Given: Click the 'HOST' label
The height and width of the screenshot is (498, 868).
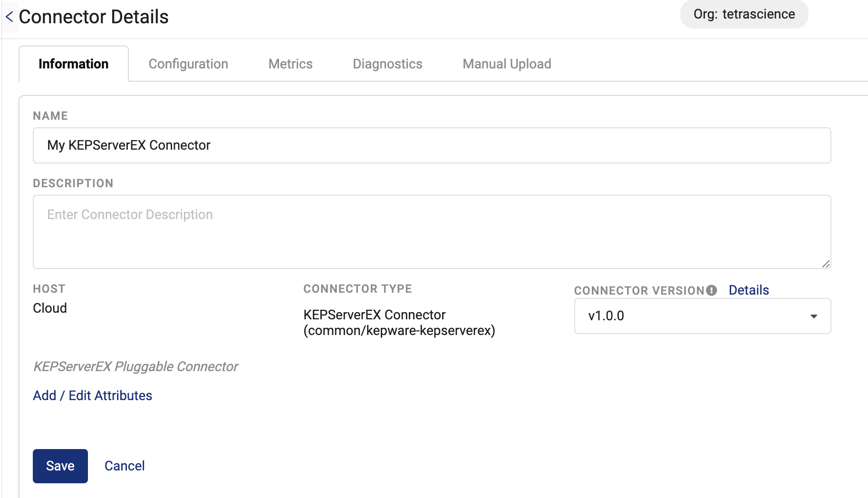Looking at the screenshot, I should (49, 288).
